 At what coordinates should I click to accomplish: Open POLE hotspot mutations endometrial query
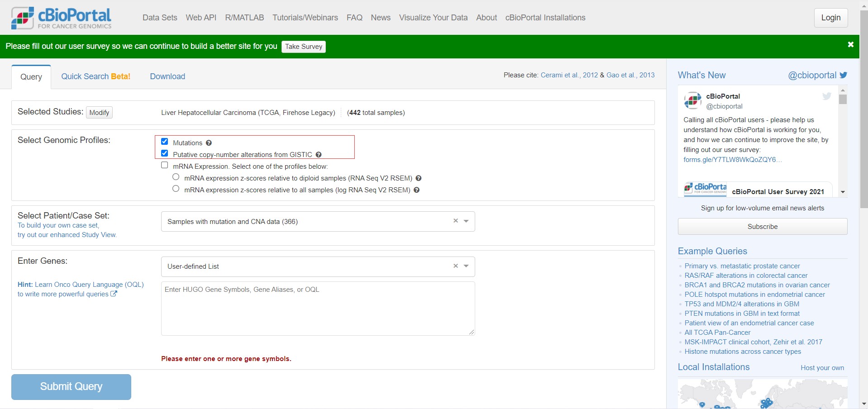pyautogui.click(x=755, y=295)
